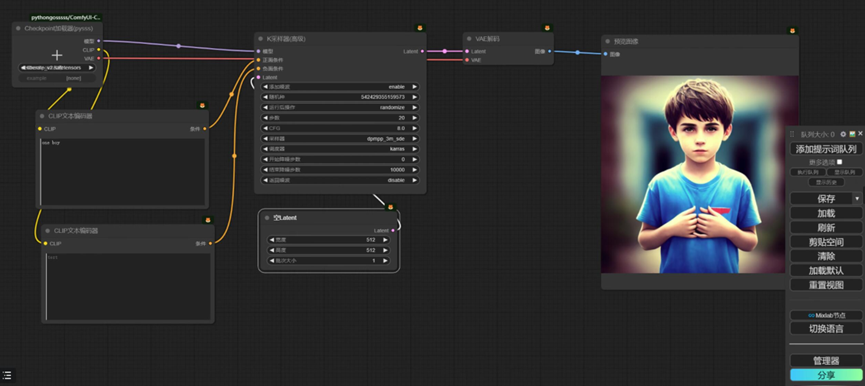Image resolution: width=865 pixels, height=386 pixels.
Task: Click the positive prompt text box containing one boy
Action: (122, 171)
